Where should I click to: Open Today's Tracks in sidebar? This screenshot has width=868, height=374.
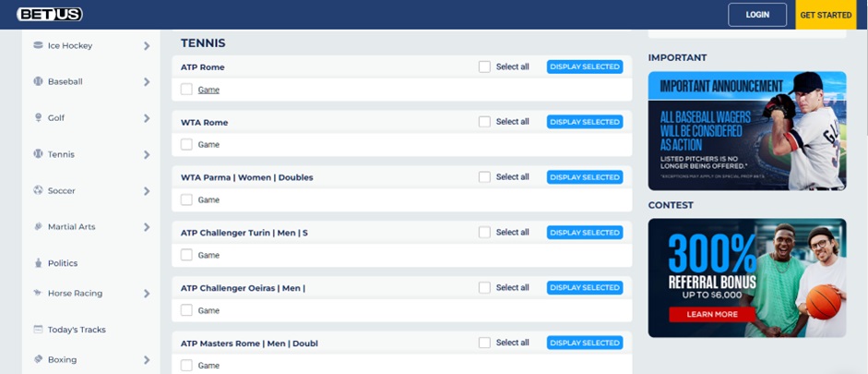pyautogui.click(x=76, y=330)
